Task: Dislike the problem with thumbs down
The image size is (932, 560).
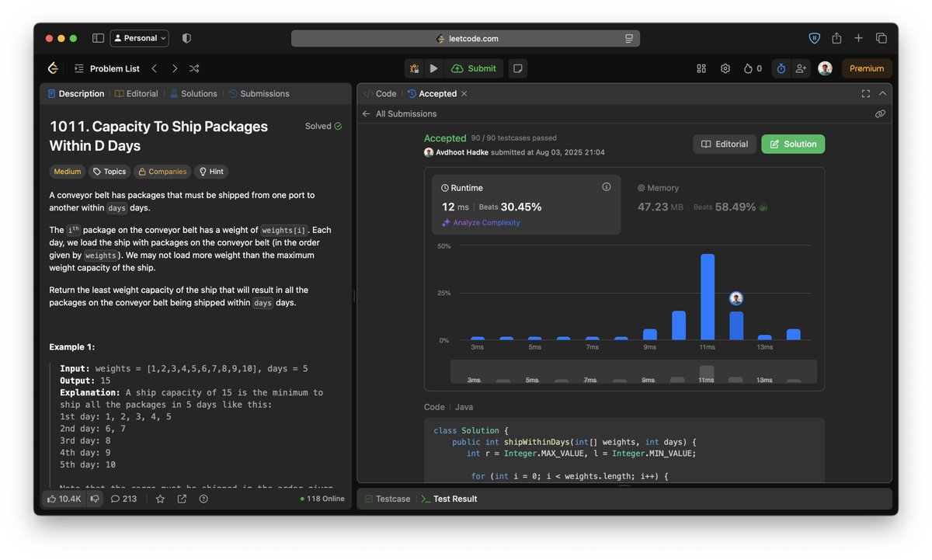Action: (95, 499)
